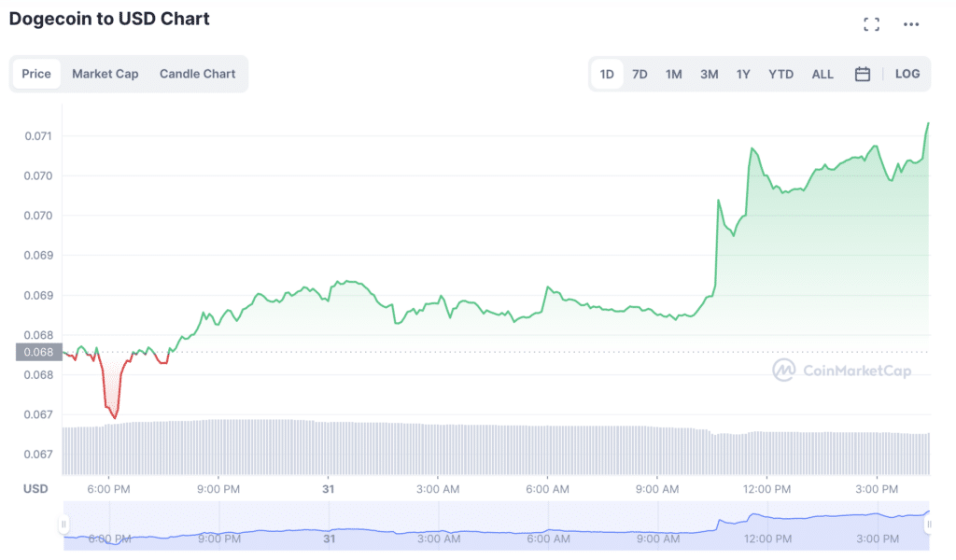Select the 1D time range
Screen dimensions: 956x560
[x=607, y=75]
